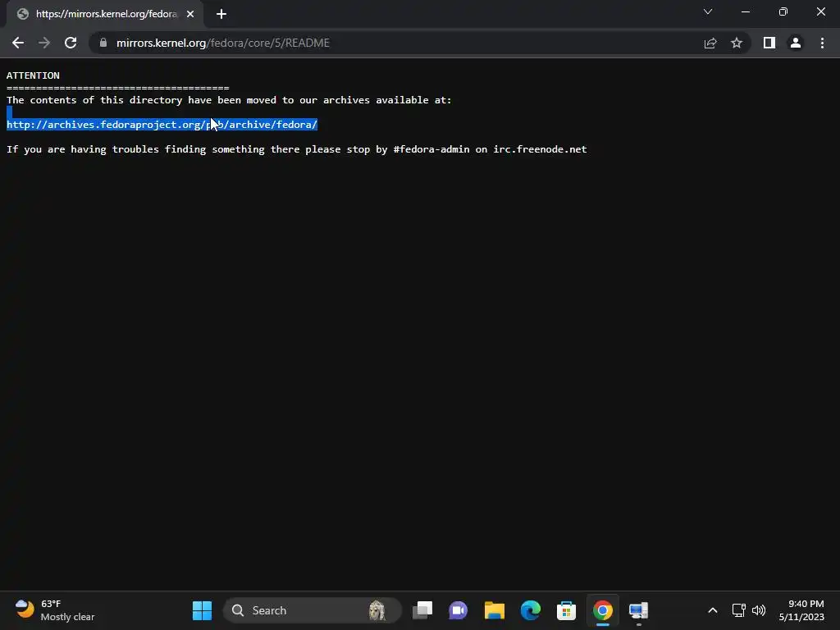The width and height of the screenshot is (840, 630).
Task: Expand the tab search dropdown arrow
Action: pyautogui.click(x=708, y=11)
